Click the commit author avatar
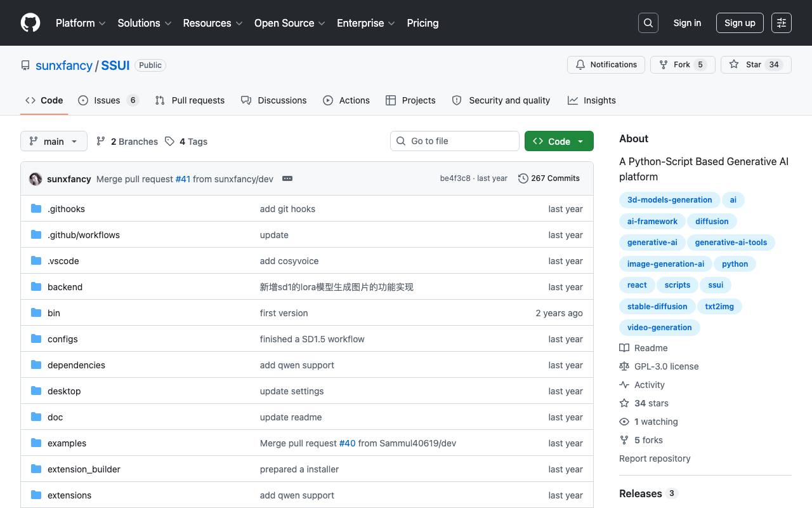The height and width of the screenshot is (508, 812). [x=36, y=178]
